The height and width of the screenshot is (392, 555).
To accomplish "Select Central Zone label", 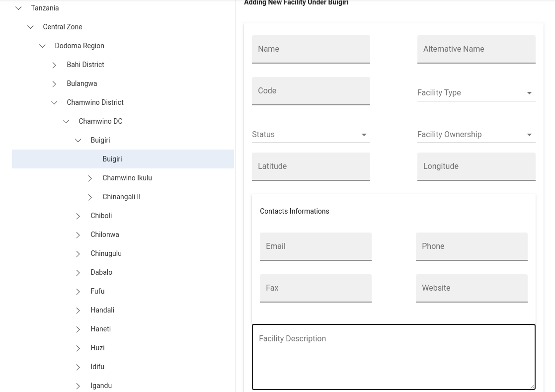I will (63, 27).
